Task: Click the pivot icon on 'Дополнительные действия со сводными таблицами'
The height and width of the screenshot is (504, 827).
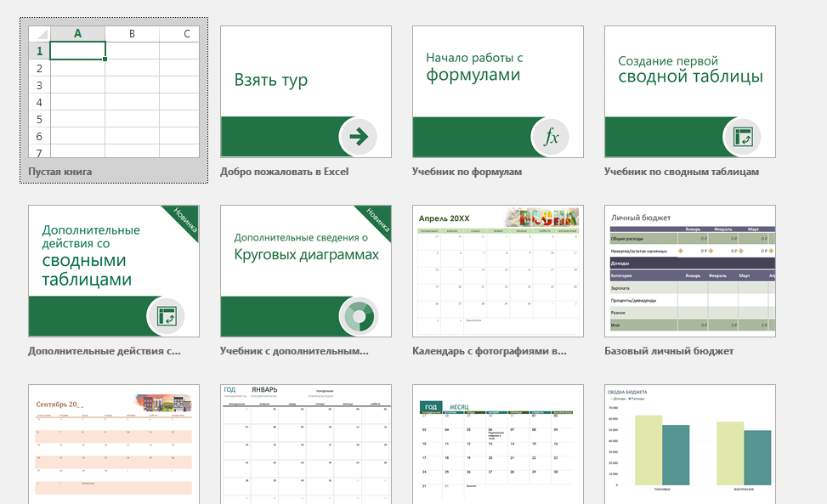Action: [167, 316]
